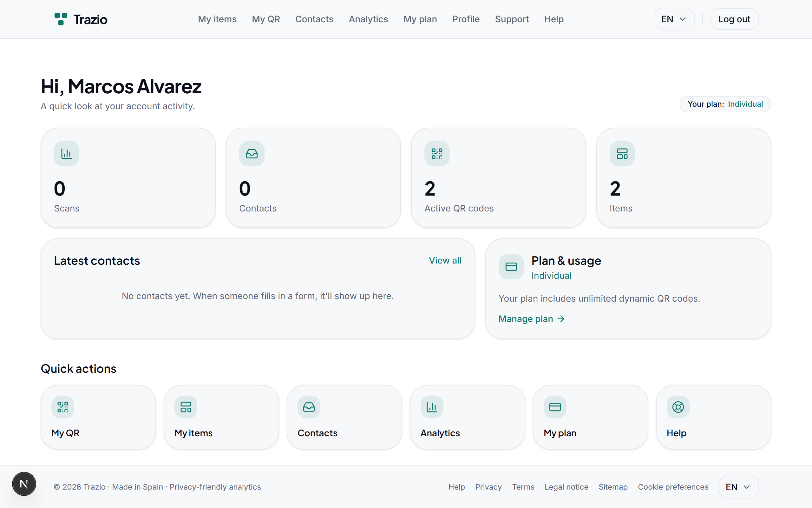Click the Your plan: Individual badge
The height and width of the screenshot is (508, 812).
point(725,104)
